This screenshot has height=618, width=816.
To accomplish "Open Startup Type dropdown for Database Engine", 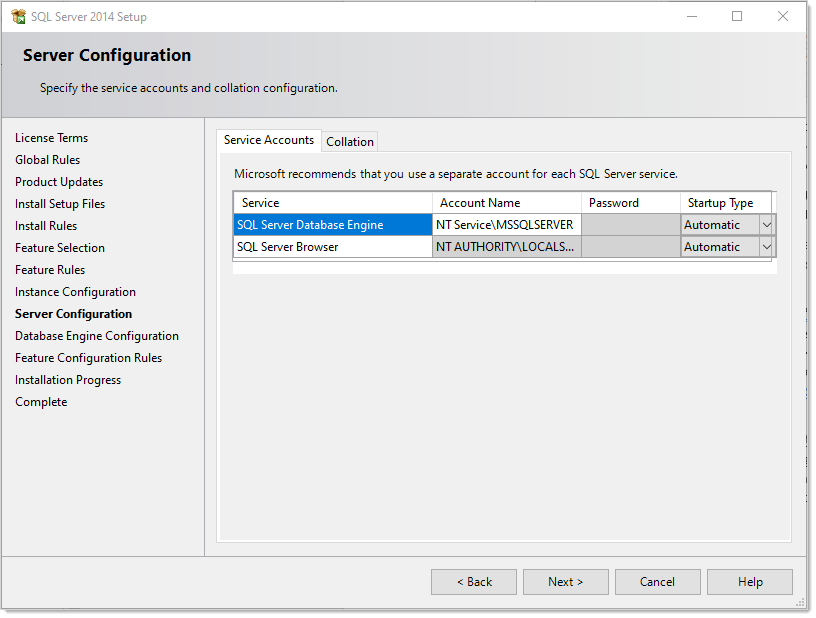I will (x=766, y=225).
